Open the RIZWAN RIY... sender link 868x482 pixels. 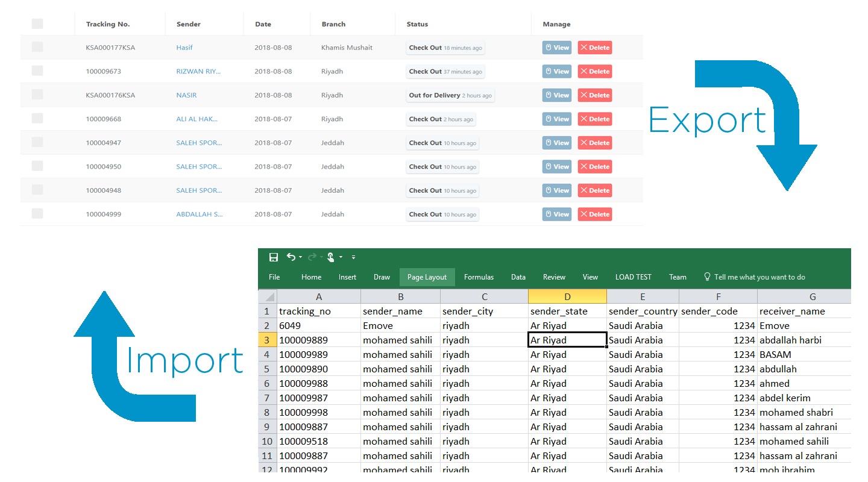click(x=198, y=71)
